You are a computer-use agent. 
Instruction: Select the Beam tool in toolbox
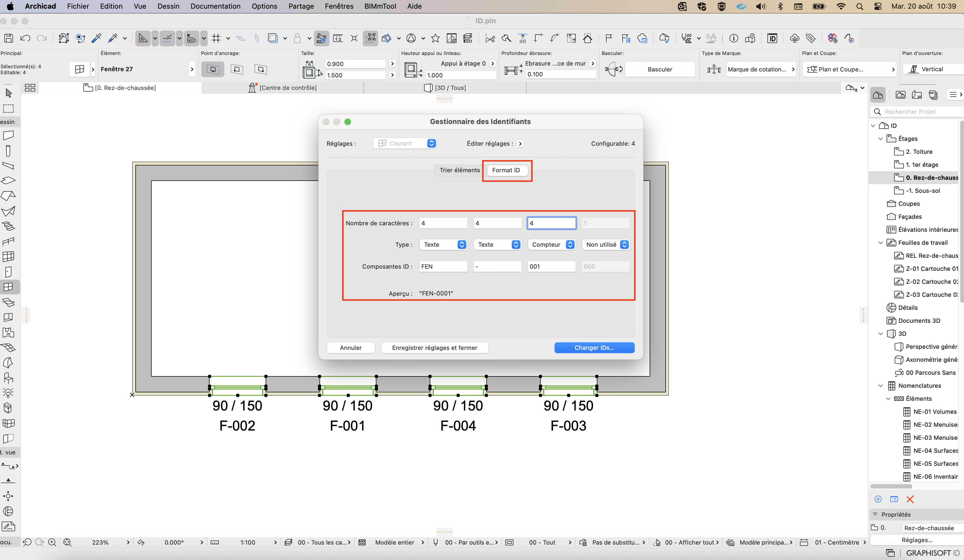pyautogui.click(x=8, y=166)
